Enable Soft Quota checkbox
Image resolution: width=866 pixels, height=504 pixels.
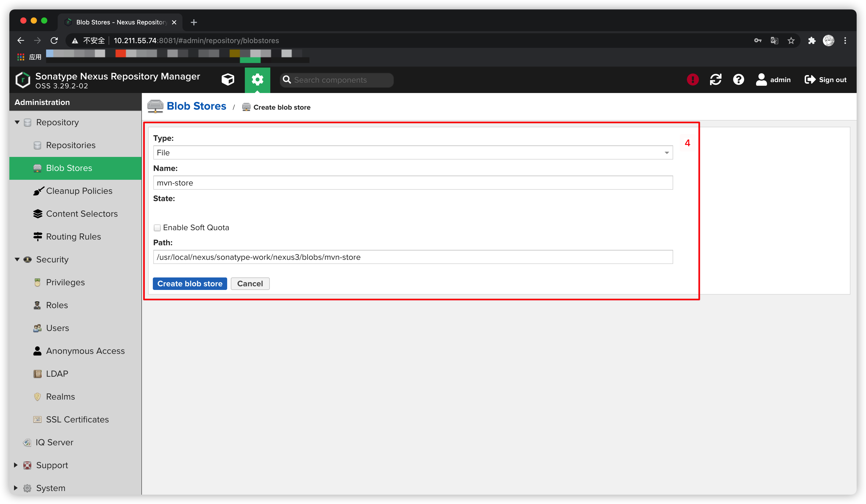(x=158, y=228)
